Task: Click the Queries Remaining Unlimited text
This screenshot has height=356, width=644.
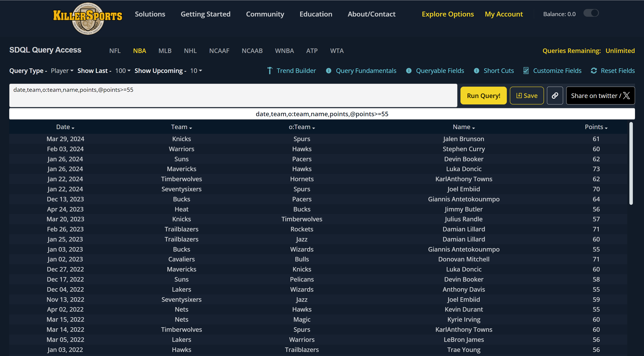Action: click(588, 51)
